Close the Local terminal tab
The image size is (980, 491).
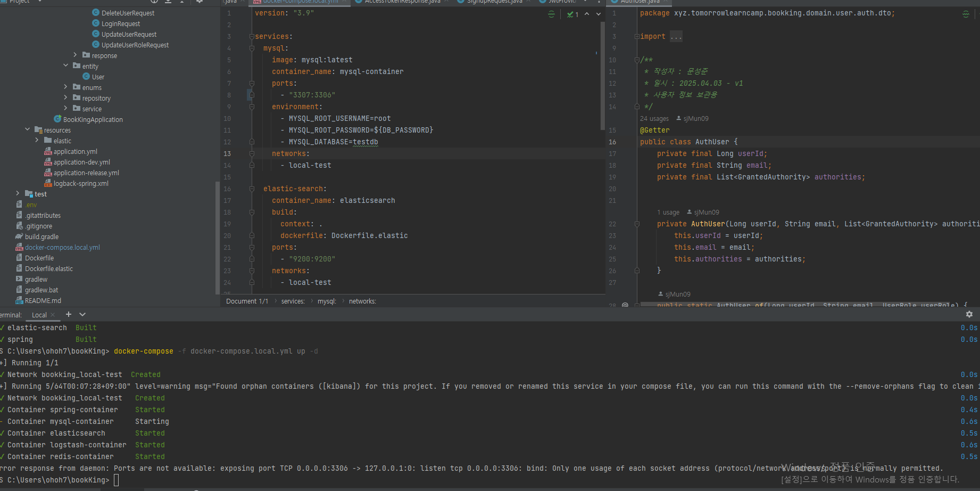53,315
